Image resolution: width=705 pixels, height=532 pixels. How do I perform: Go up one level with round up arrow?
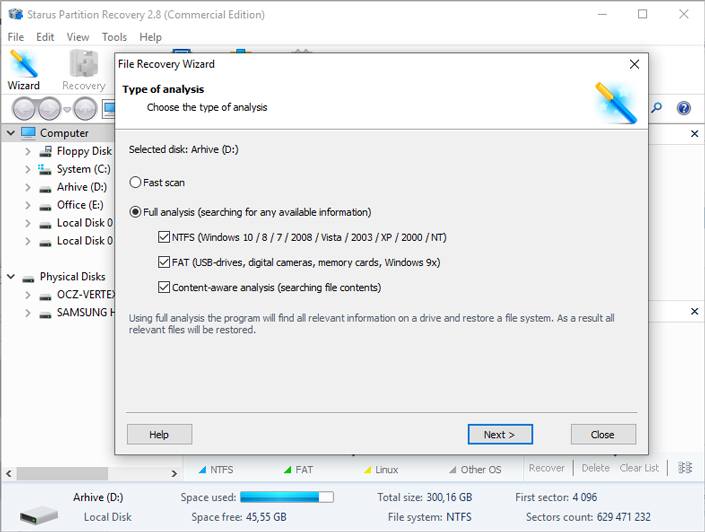(85, 109)
